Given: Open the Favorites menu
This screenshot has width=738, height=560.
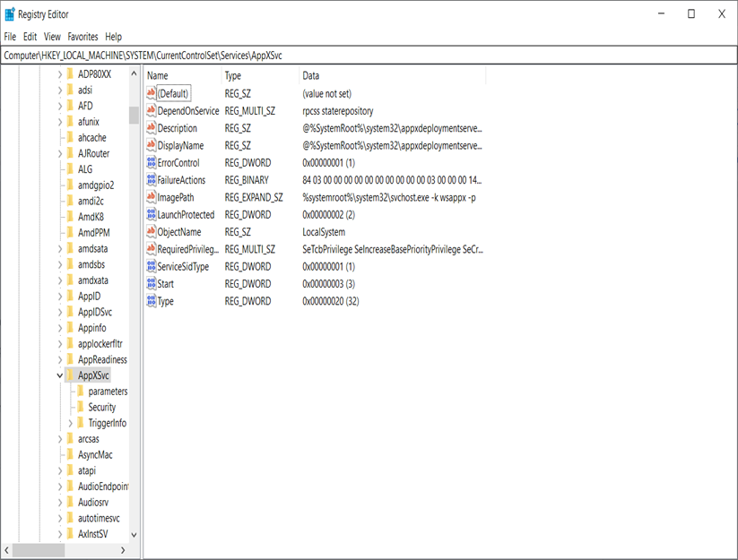Looking at the screenshot, I should pyautogui.click(x=82, y=37).
